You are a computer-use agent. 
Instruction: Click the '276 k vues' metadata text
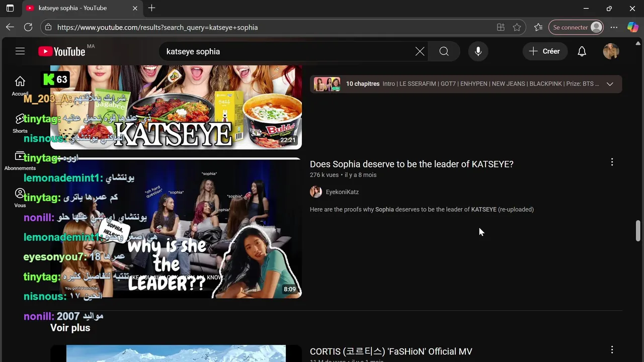click(324, 175)
